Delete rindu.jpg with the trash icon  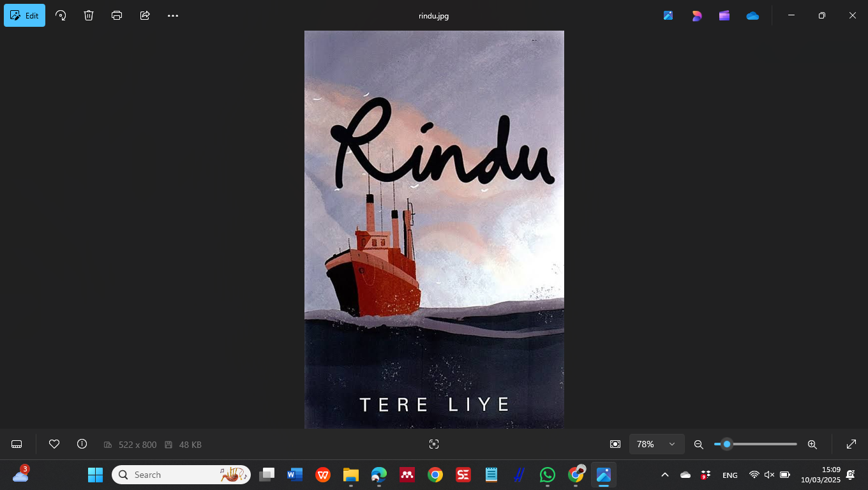click(89, 15)
